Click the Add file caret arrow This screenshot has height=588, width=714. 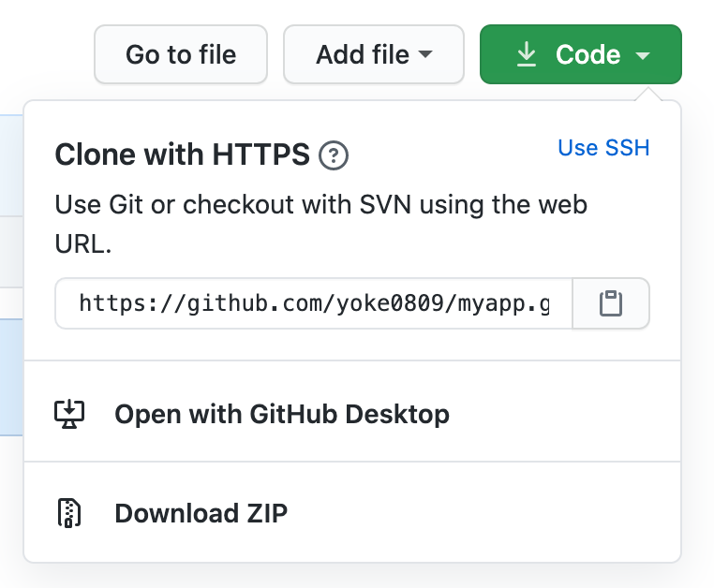424,54
